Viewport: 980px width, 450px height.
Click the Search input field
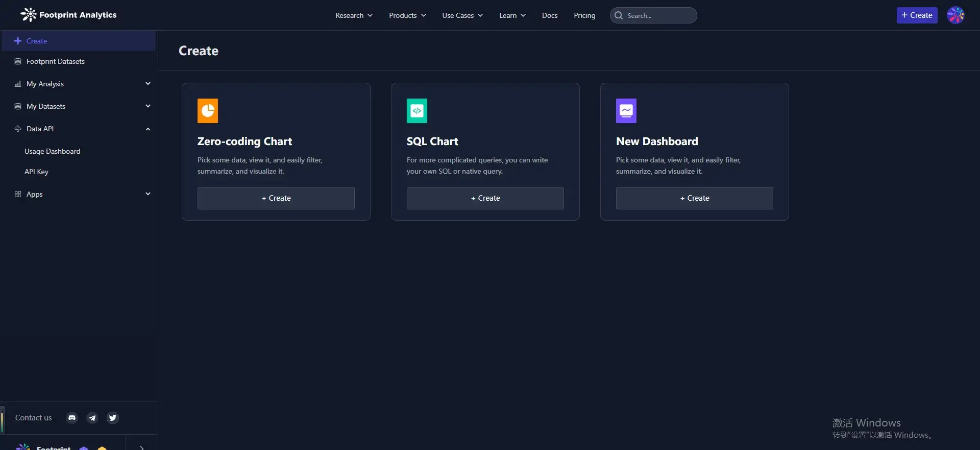point(658,15)
